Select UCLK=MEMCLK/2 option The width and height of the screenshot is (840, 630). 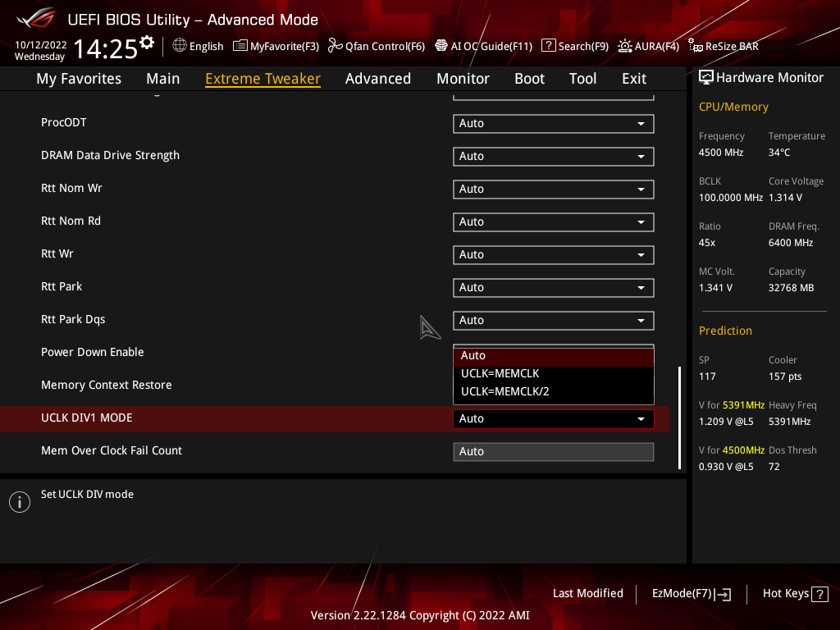(x=554, y=391)
